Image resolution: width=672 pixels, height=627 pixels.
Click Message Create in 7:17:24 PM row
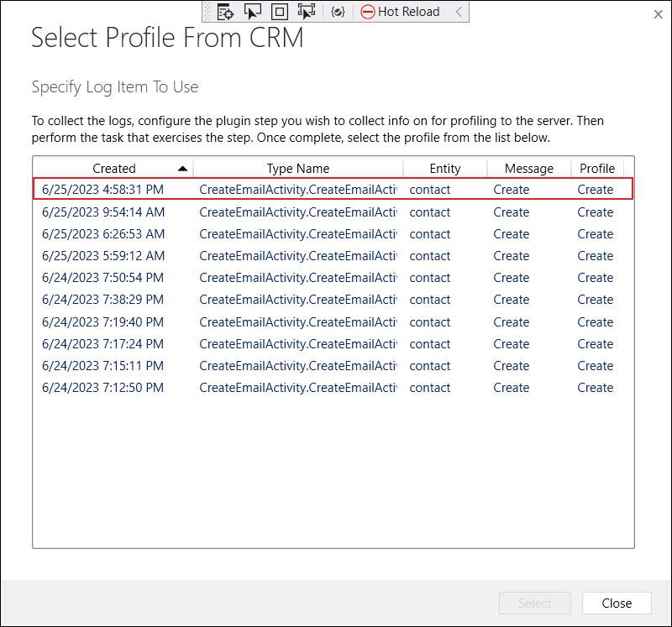512,344
